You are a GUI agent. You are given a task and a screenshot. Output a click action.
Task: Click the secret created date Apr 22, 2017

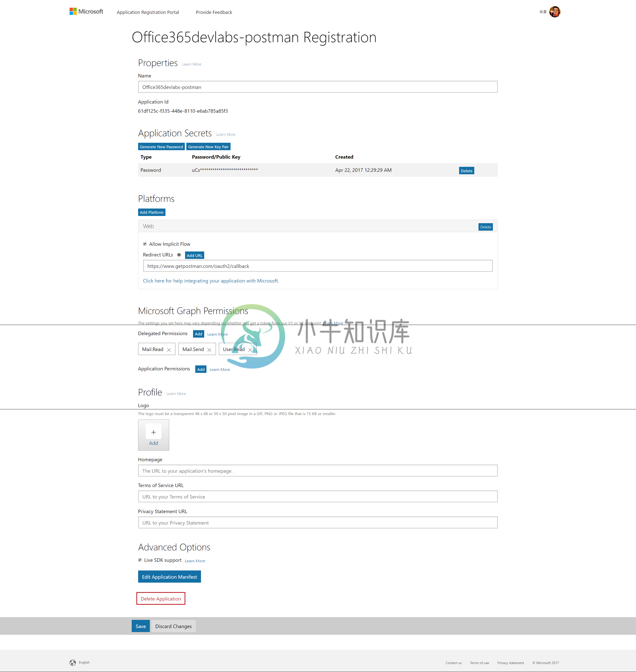click(363, 170)
